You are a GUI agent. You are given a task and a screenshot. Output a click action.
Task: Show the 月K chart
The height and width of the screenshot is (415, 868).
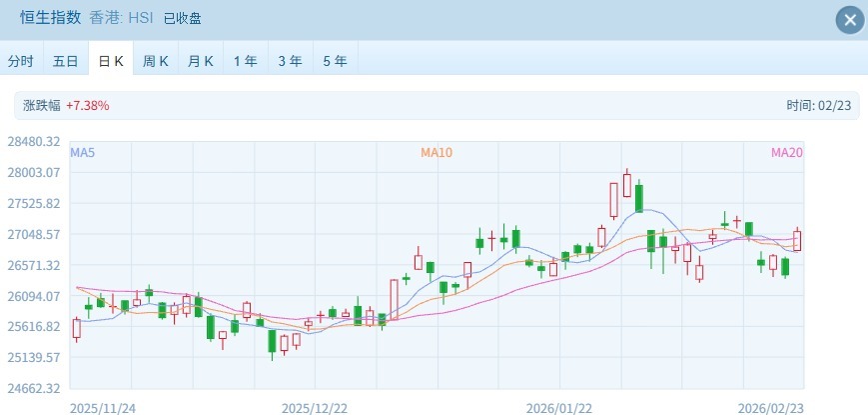pyautogui.click(x=201, y=61)
